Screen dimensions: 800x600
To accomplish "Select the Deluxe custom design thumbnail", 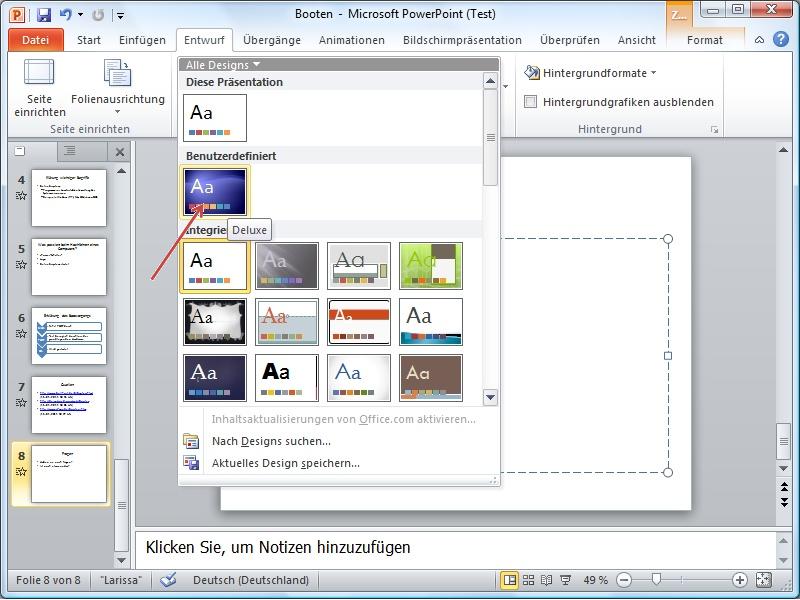I will 215,192.
